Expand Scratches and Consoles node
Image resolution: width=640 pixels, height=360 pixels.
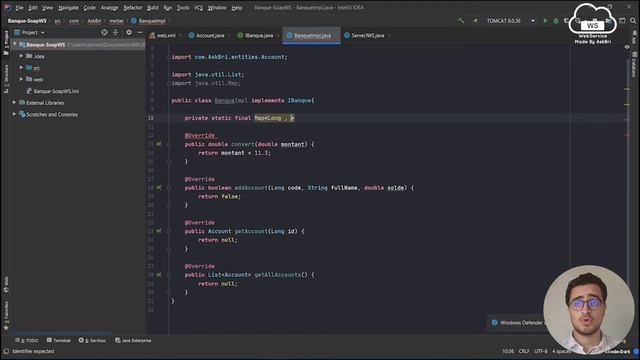tap(14, 114)
